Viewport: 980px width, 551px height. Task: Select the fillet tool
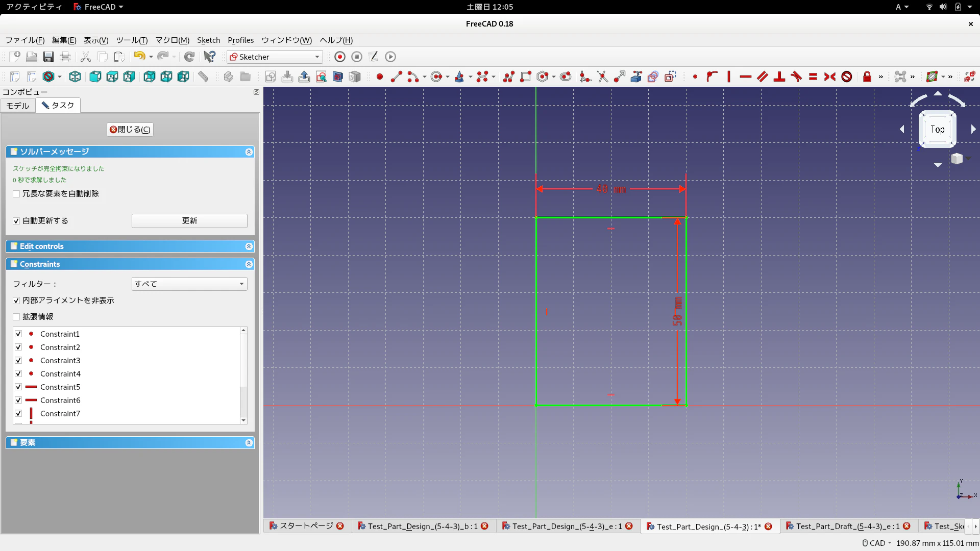pos(585,77)
